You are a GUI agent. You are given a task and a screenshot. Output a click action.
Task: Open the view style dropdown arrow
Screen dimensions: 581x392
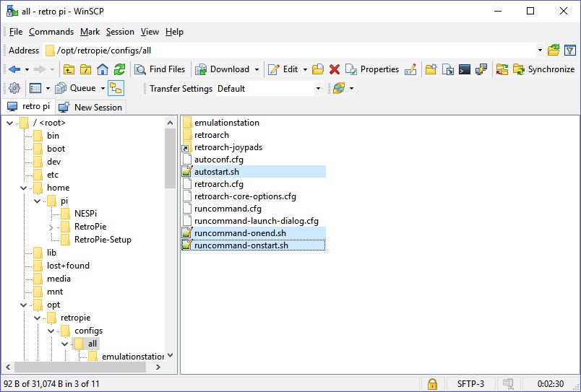[48, 89]
